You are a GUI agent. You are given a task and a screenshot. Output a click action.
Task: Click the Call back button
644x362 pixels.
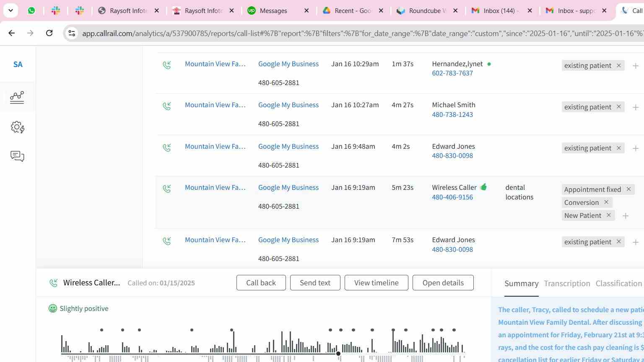261,283
